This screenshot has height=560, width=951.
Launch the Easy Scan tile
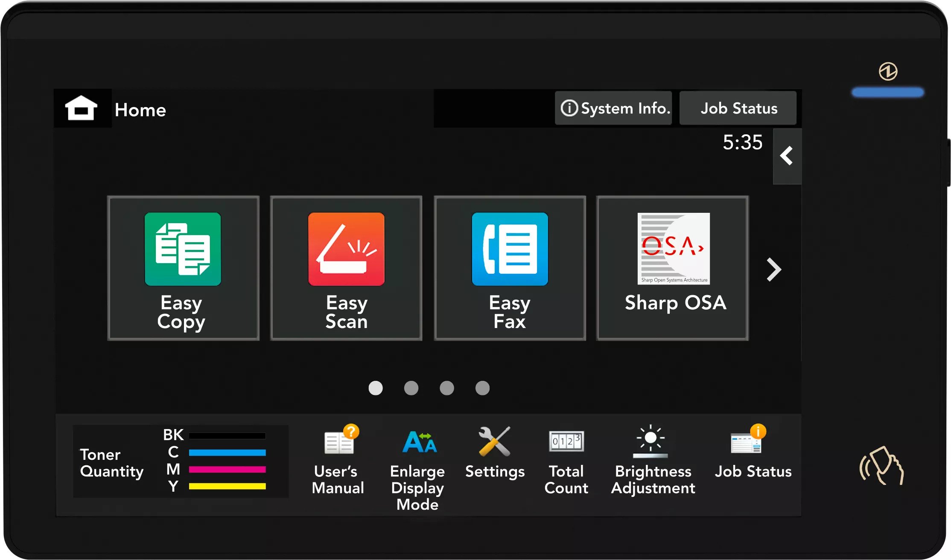(346, 268)
